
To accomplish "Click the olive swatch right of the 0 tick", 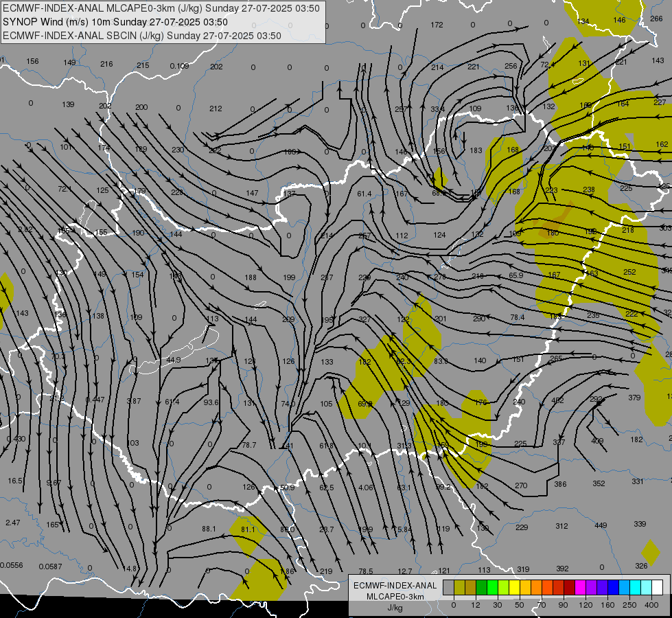I will point(459,587).
